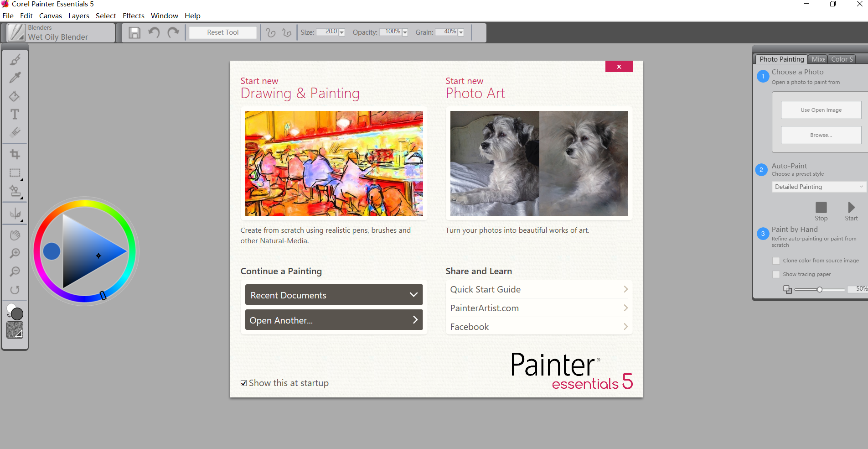The height and width of the screenshot is (449, 868).
Task: Select the Eraser tool
Action: [x=15, y=132]
